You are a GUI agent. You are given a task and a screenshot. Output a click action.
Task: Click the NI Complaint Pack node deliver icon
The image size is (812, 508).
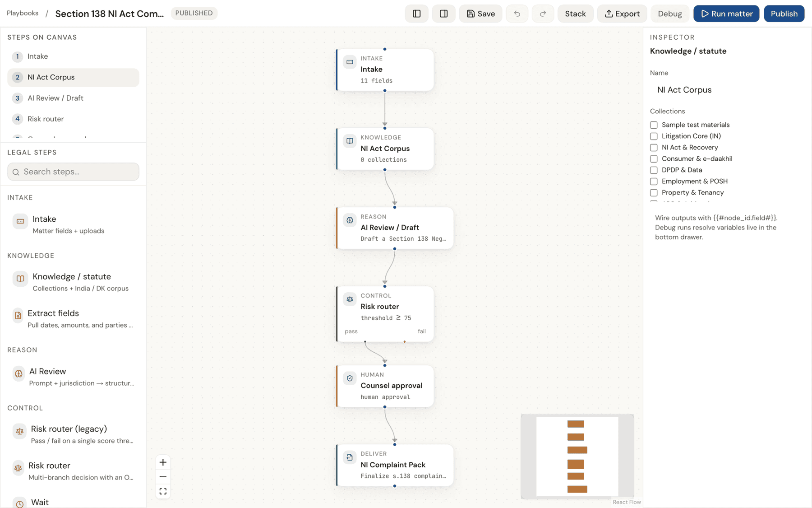350,457
